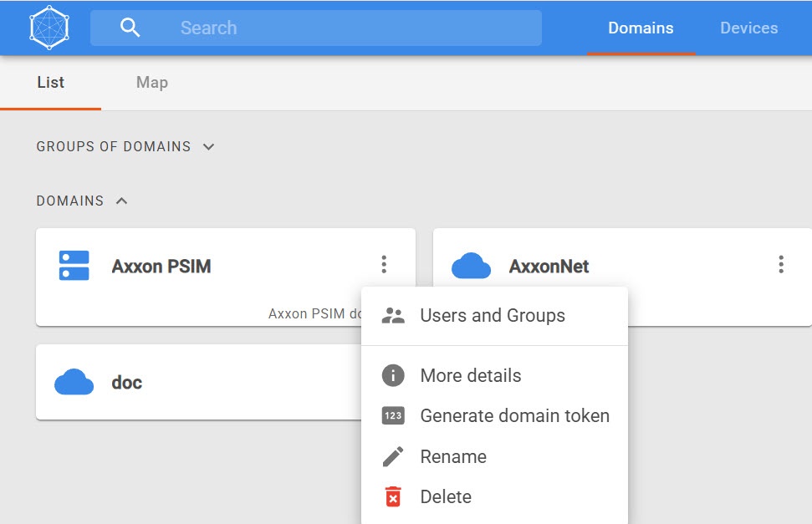The width and height of the screenshot is (812, 524).
Task: Switch to the Map tab
Action: tap(152, 83)
